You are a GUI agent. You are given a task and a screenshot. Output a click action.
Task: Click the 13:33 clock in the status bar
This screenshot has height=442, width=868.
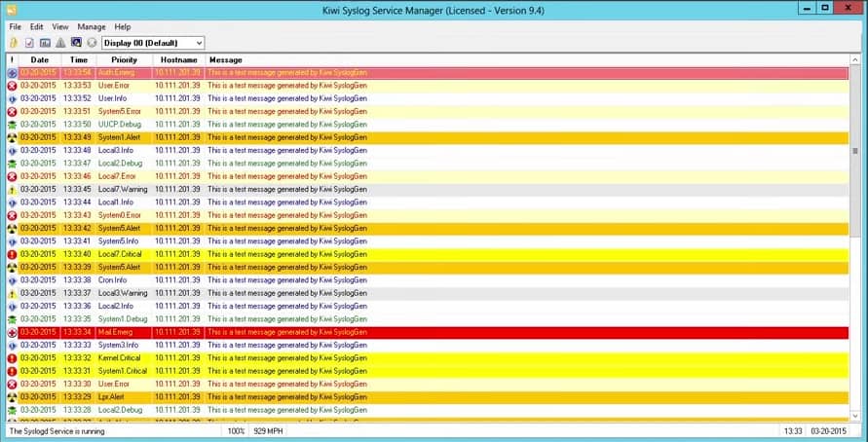tap(792, 431)
